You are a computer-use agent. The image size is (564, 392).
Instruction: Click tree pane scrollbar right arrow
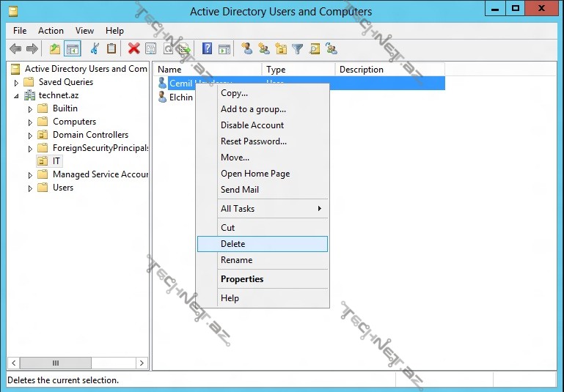142,363
